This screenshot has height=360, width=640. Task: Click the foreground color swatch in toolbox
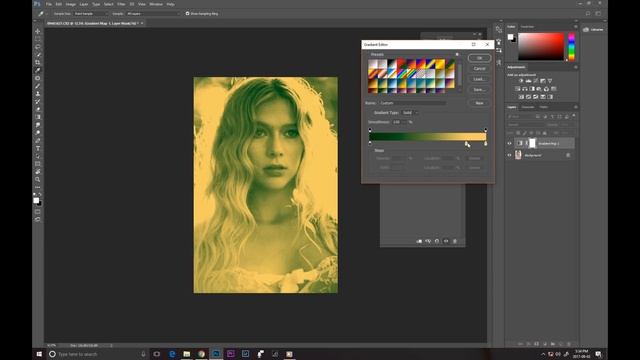(x=36, y=200)
